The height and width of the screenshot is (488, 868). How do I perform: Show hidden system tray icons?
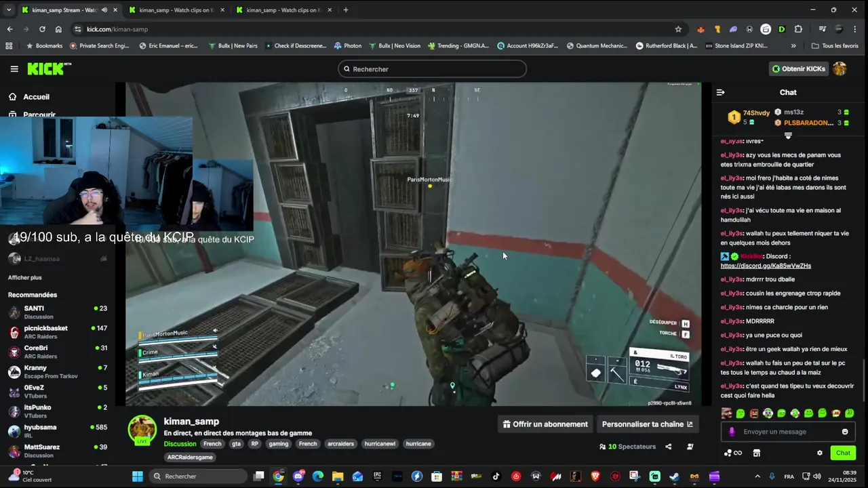757,476
